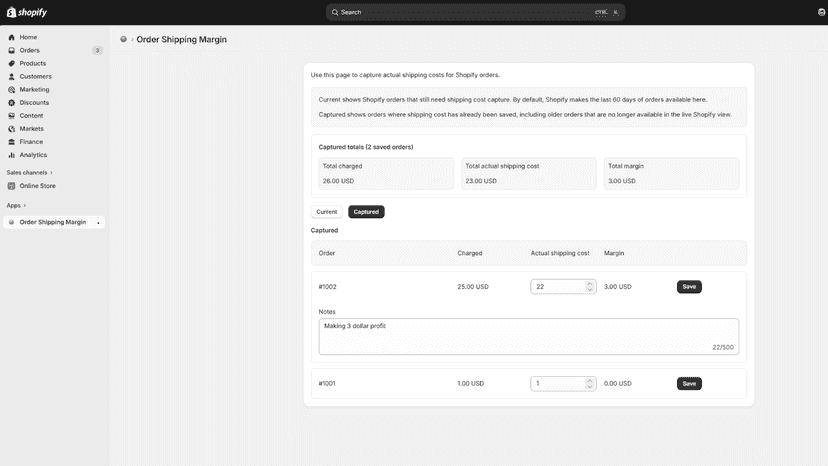The image size is (828, 466).
Task: Increase shipping cost stepper for #1002
Action: (590, 284)
